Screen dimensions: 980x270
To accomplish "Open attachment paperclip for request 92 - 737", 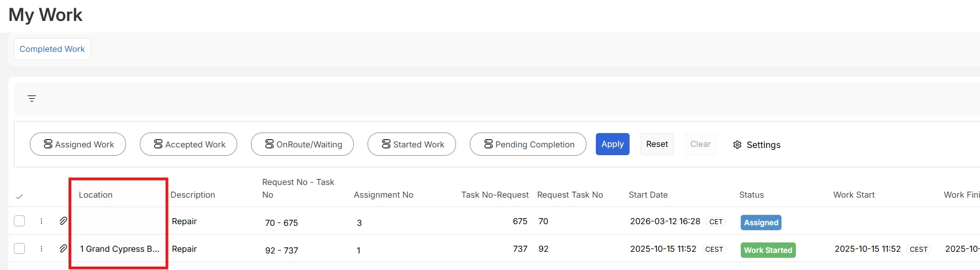I will pos(64,248).
